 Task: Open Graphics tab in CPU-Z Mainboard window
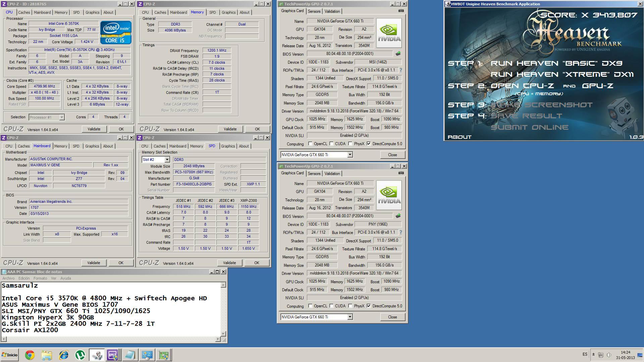click(92, 146)
